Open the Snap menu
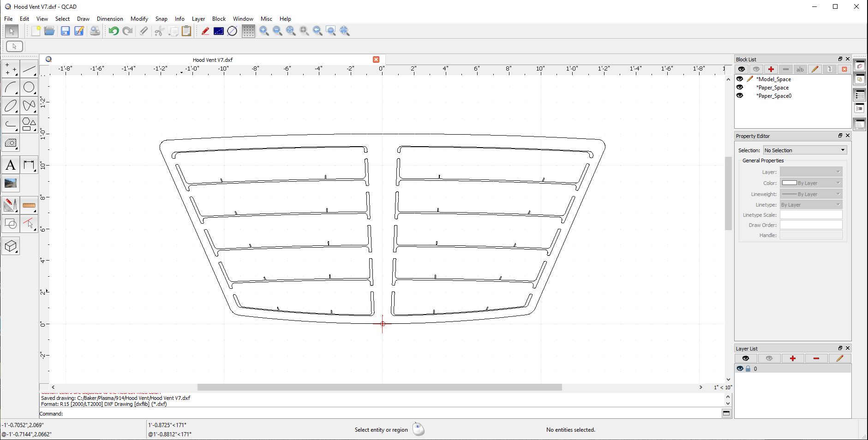This screenshot has width=868, height=440. coord(161,19)
